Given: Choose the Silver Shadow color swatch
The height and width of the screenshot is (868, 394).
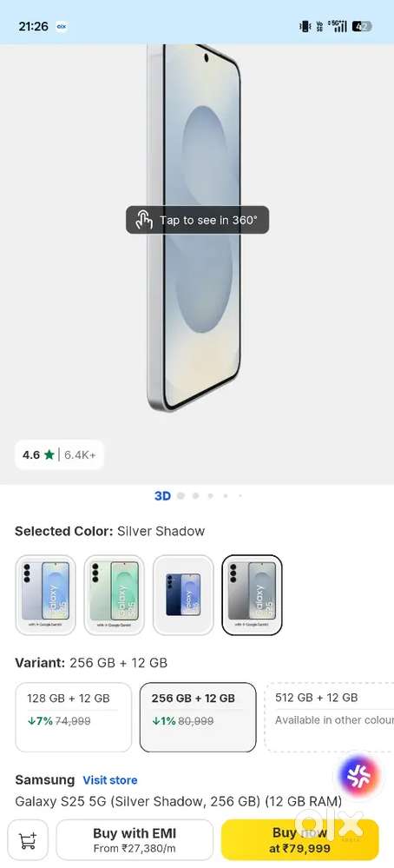Looking at the screenshot, I should pyautogui.click(x=252, y=594).
